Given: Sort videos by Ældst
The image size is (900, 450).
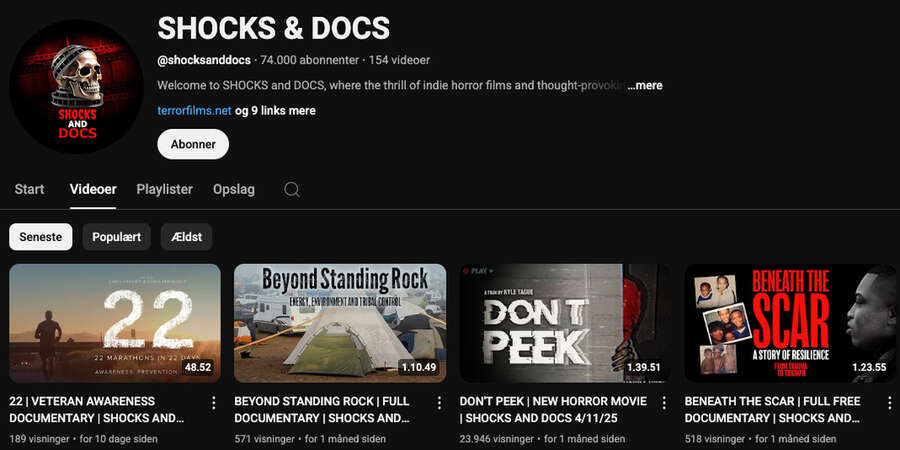Looking at the screenshot, I should point(187,237).
